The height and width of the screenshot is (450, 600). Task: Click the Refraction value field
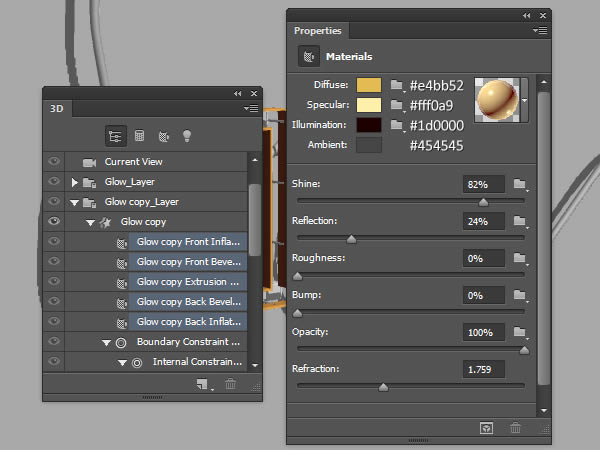point(484,369)
